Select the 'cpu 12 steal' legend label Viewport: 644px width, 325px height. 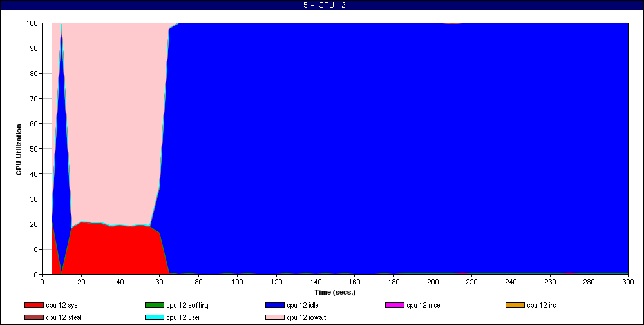[64, 317]
